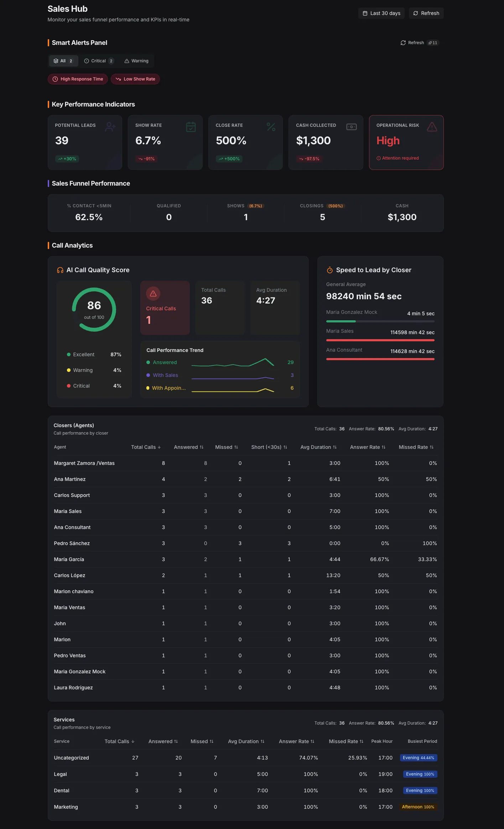504x829 pixels.
Task: Open the Last 30 days date range selector
Action: [x=381, y=13]
